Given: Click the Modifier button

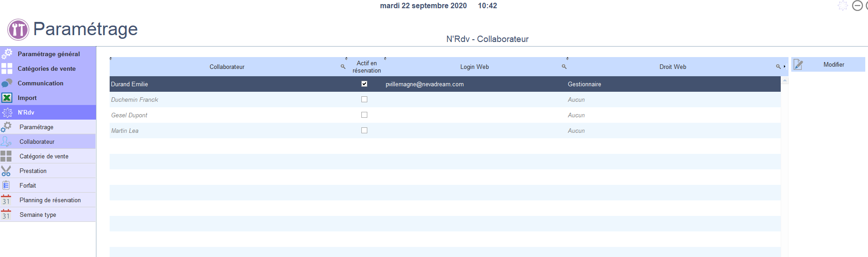Looking at the screenshot, I should pyautogui.click(x=828, y=64).
